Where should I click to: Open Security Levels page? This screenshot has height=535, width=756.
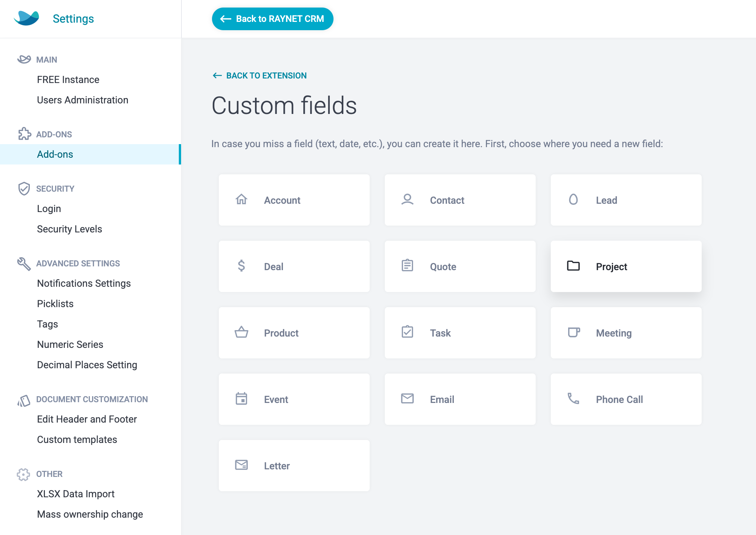tap(69, 229)
